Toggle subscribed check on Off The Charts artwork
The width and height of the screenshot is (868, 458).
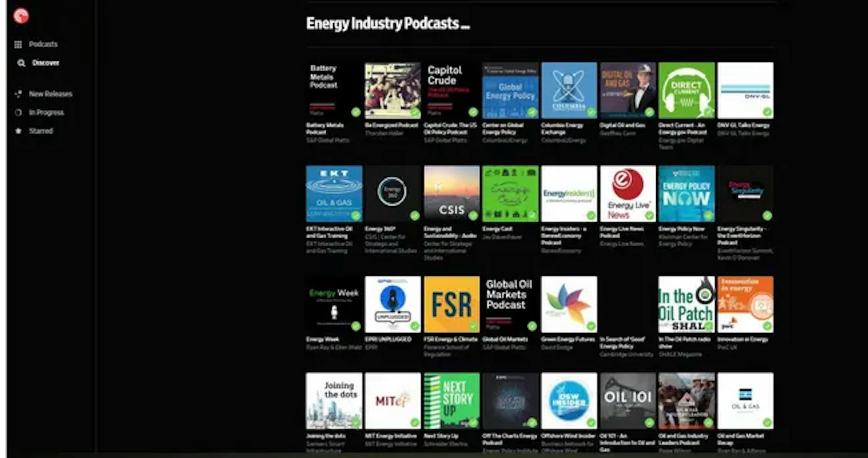(x=533, y=422)
